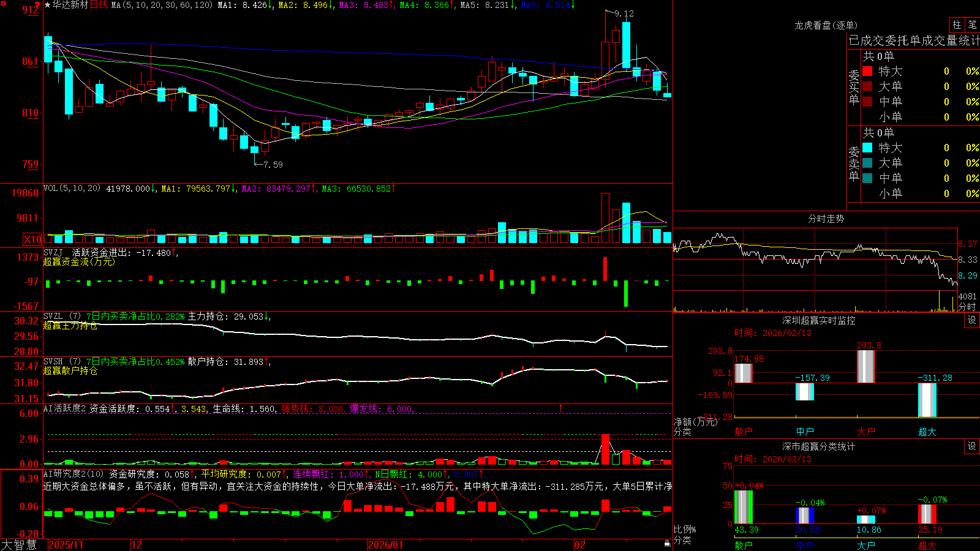Click the dark red 大单 swatch under 委买单

point(867,86)
